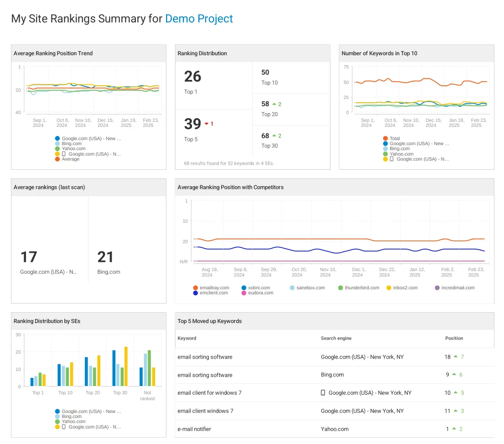Toggle Yahoo.com series in Average Ranking Position Trend legend
The height and width of the screenshot is (444, 504).
[70, 149]
